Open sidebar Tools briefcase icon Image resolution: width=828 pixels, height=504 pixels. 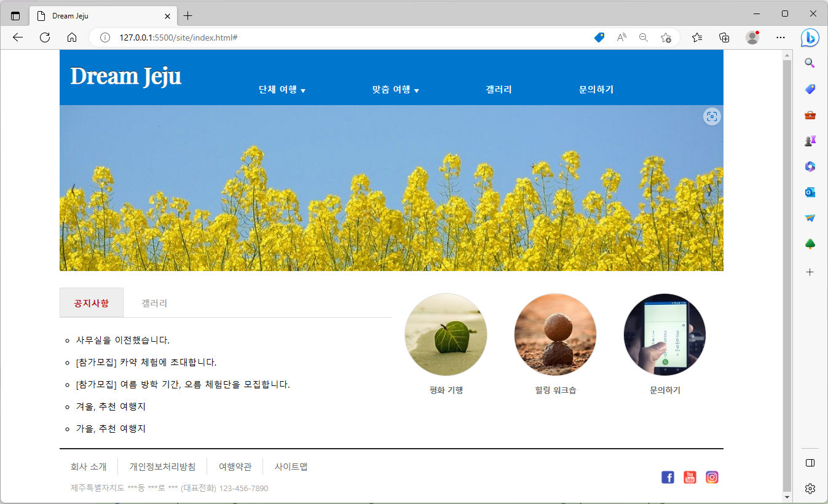810,115
